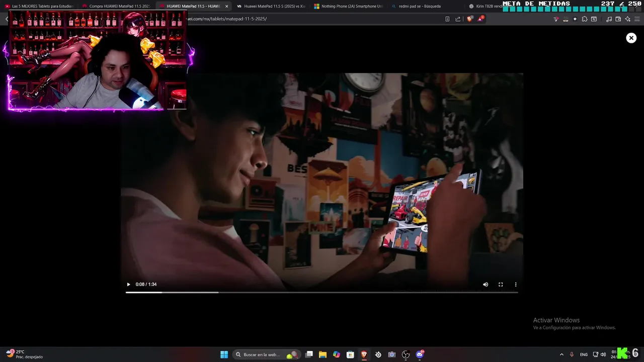
Task: Open File Explorer from the taskbar
Action: click(323, 354)
